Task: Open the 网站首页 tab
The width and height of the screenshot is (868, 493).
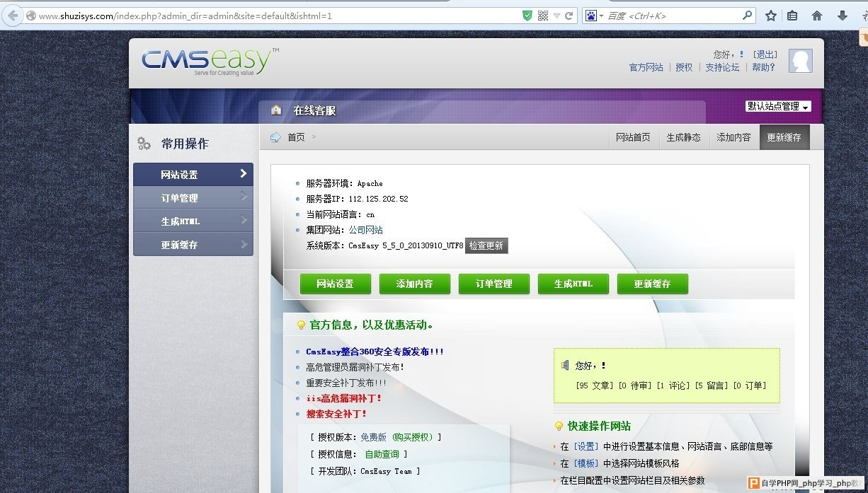Action: tap(633, 137)
